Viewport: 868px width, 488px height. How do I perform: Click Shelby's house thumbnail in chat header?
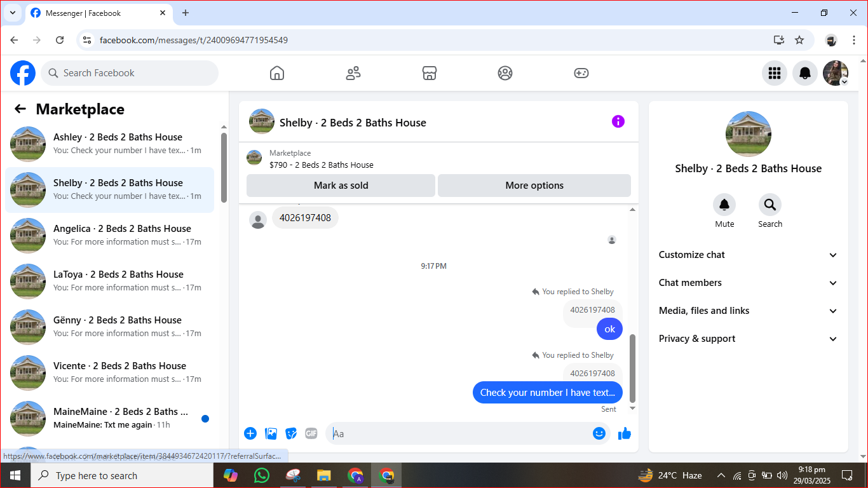click(x=262, y=121)
